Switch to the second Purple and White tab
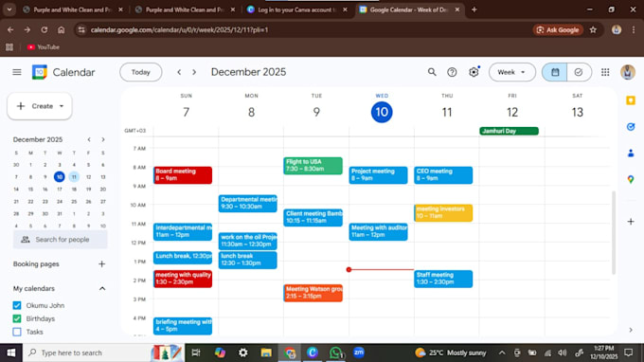Image resolution: width=644 pixels, height=362 pixels. pos(185,9)
